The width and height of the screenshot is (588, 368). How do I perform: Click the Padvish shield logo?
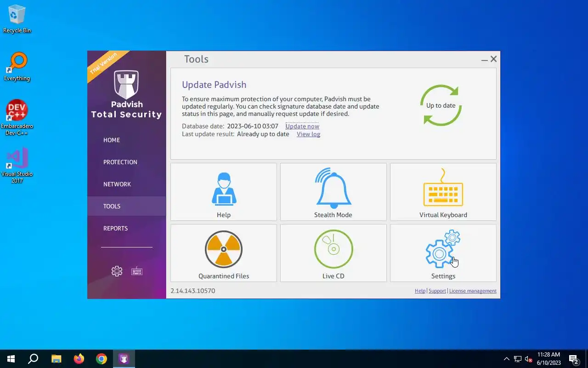(x=126, y=85)
